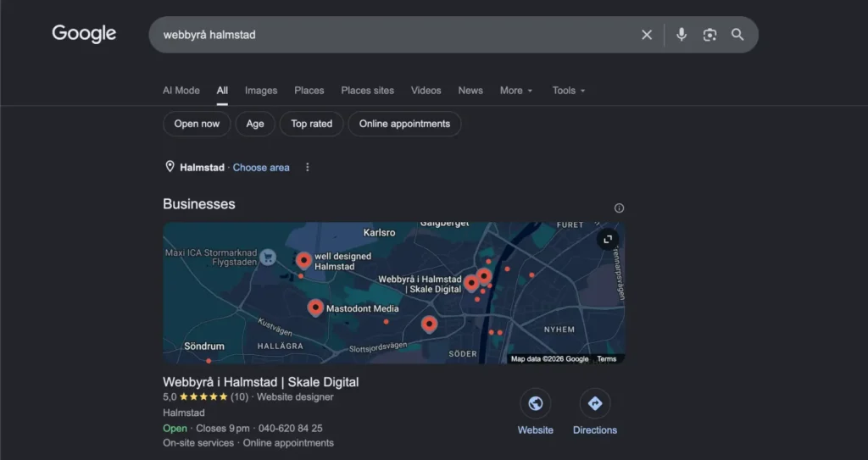
Task: Open search by image camera icon
Action: (x=709, y=35)
